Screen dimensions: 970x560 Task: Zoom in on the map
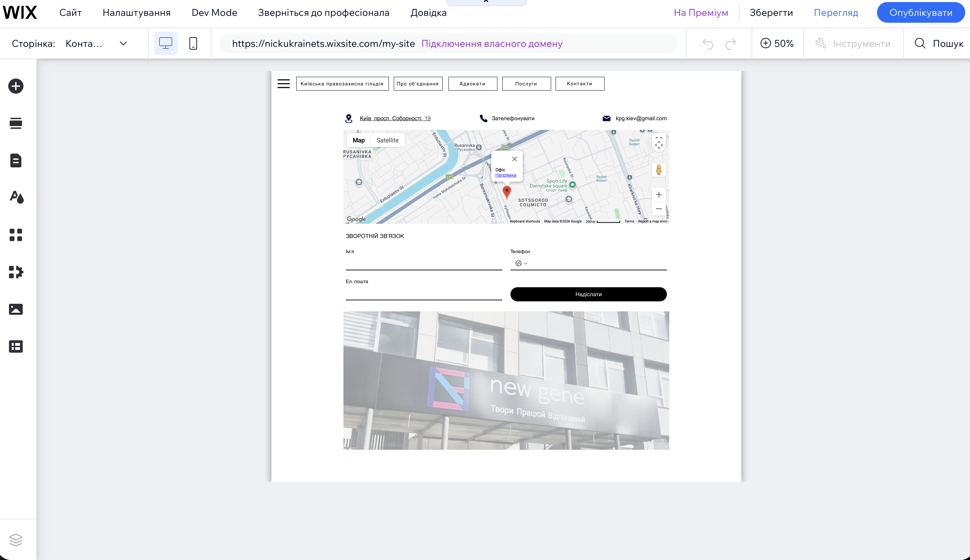tap(659, 195)
